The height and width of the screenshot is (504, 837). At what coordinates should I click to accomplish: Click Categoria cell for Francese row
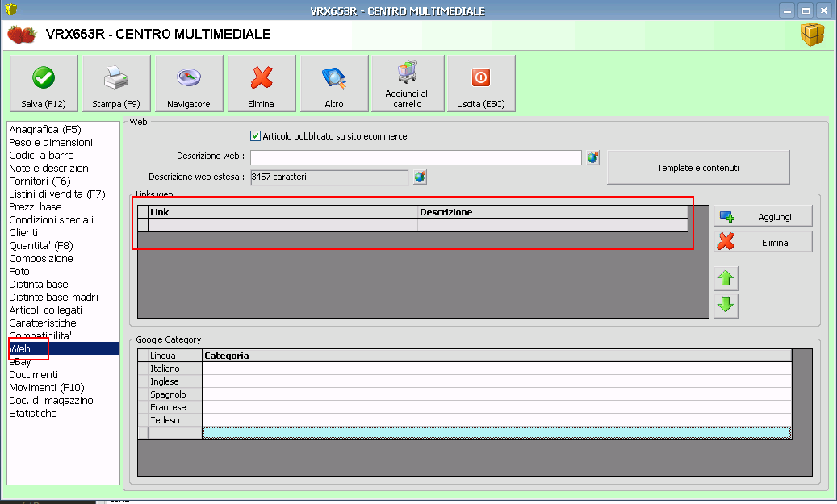[x=496, y=407]
